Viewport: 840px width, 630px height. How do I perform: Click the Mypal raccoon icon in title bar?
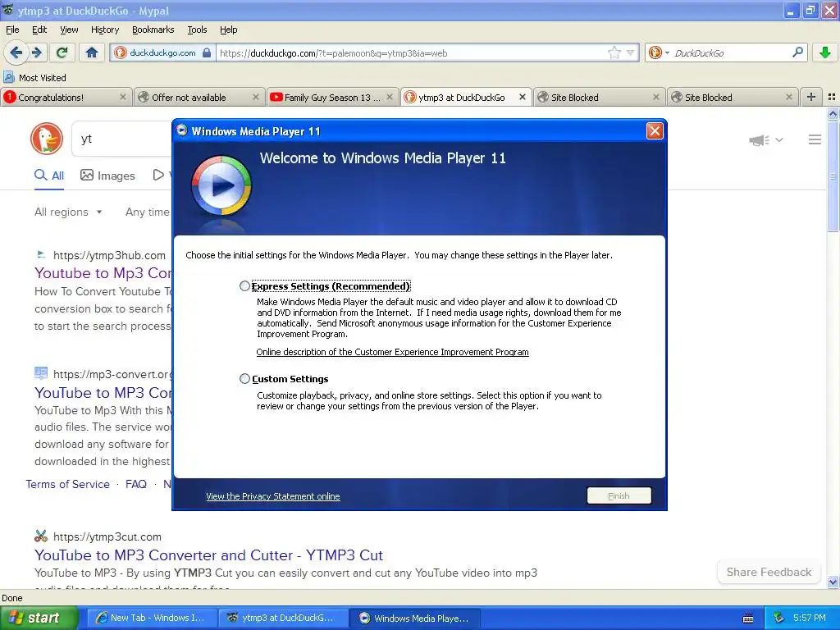(8, 10)
